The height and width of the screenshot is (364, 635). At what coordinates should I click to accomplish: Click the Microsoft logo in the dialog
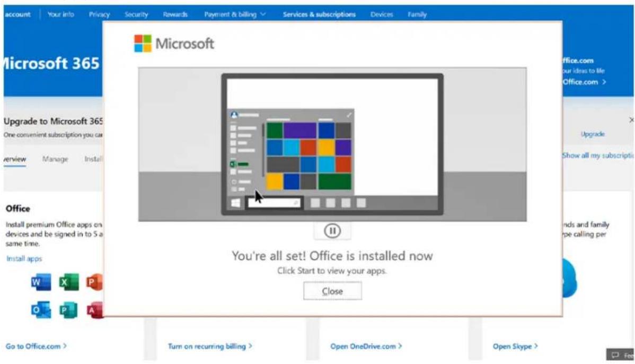click(174, 43)
